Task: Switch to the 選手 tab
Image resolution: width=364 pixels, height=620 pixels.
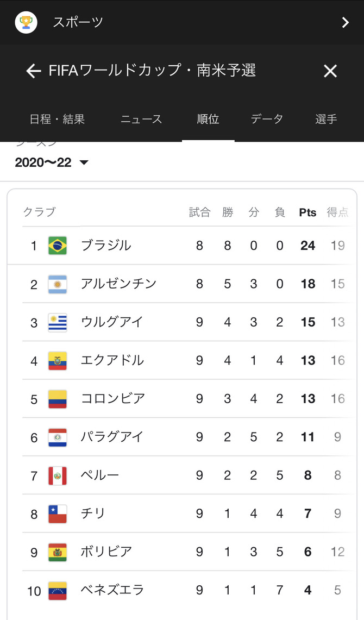Action: pyautogui.click(x=326, y=119)
